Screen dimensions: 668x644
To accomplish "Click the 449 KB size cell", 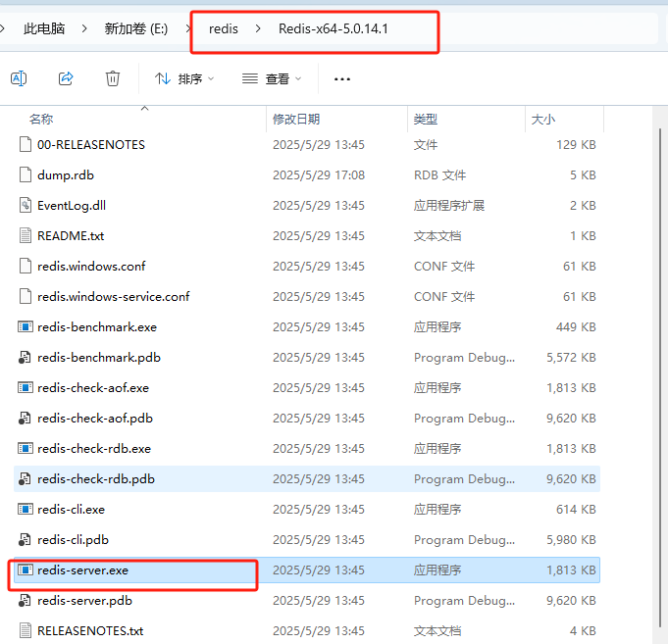I will (576, 326).
